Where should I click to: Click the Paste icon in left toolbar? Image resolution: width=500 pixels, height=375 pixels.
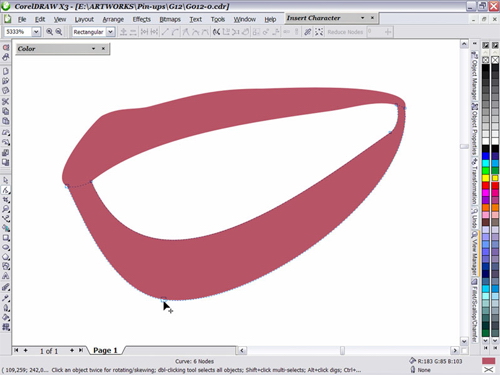click(6, 121)
